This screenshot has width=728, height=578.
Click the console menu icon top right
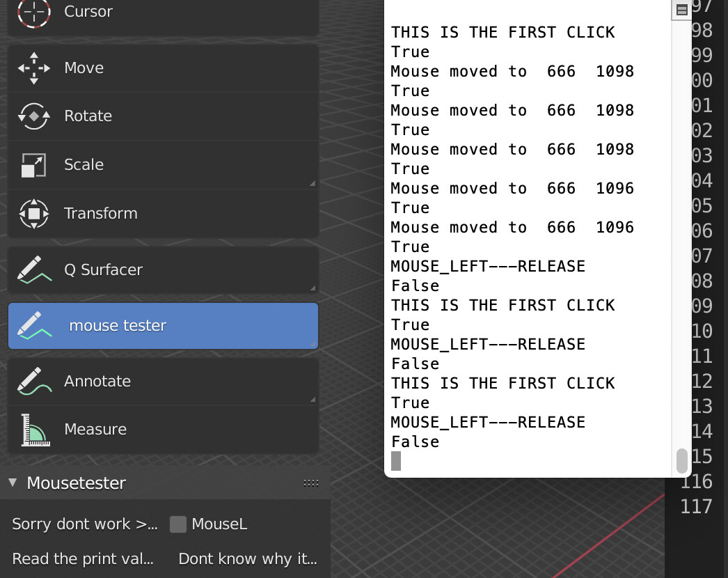(681, 10)
